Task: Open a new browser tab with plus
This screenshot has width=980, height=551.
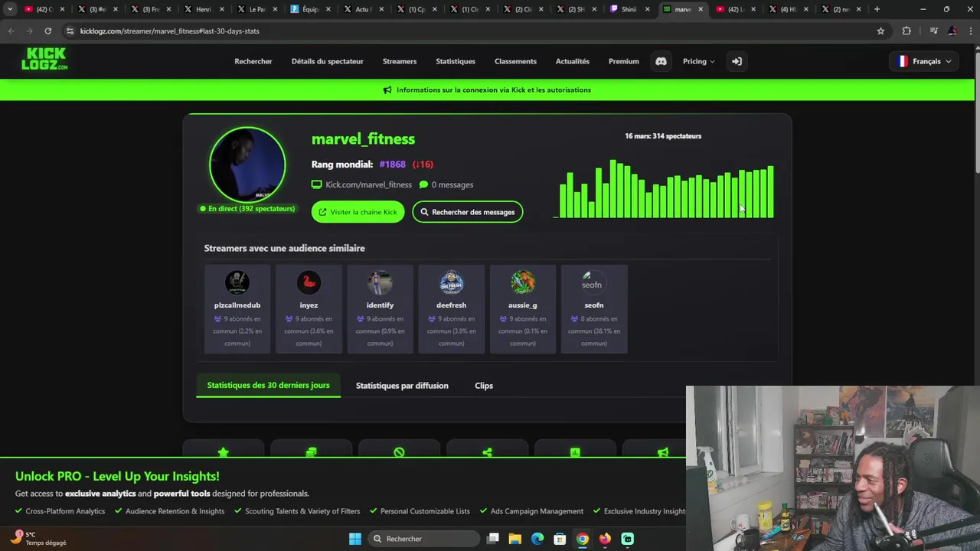Action: (x=877, y=9)
